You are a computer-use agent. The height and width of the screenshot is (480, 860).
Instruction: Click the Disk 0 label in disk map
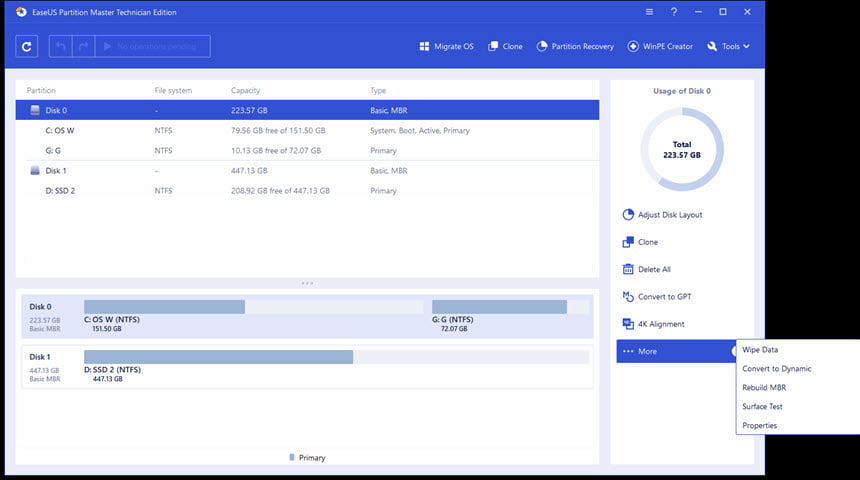click(x=41, y=307)
